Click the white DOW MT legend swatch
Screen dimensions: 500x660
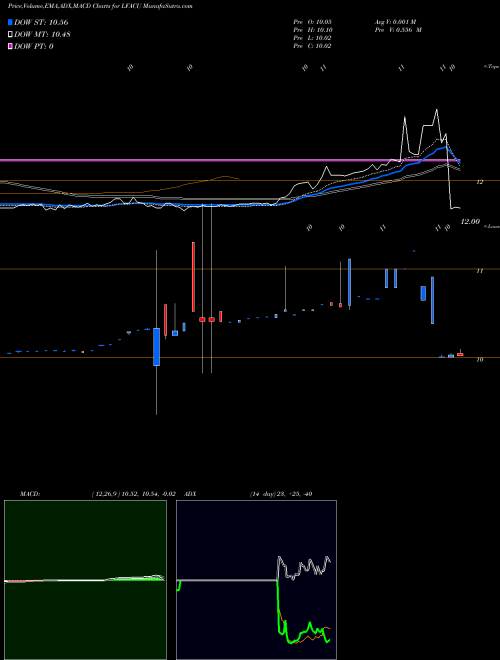[x=10, y=34]
